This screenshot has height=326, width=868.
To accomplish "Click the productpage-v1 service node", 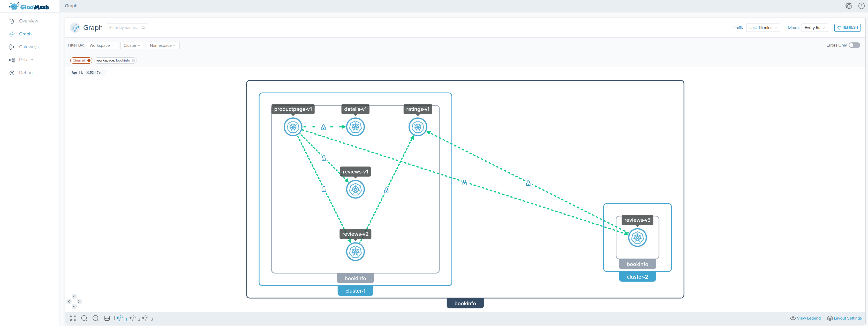I will 293,127.
